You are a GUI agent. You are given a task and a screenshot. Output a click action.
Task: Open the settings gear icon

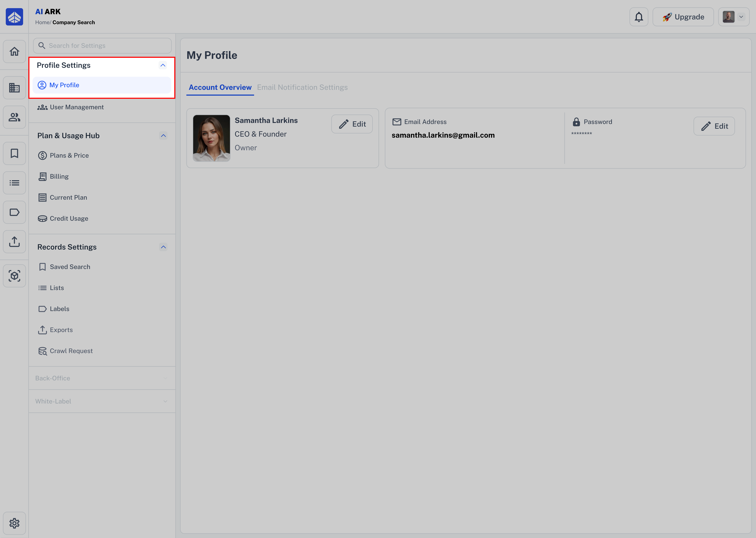click(14, 523)
